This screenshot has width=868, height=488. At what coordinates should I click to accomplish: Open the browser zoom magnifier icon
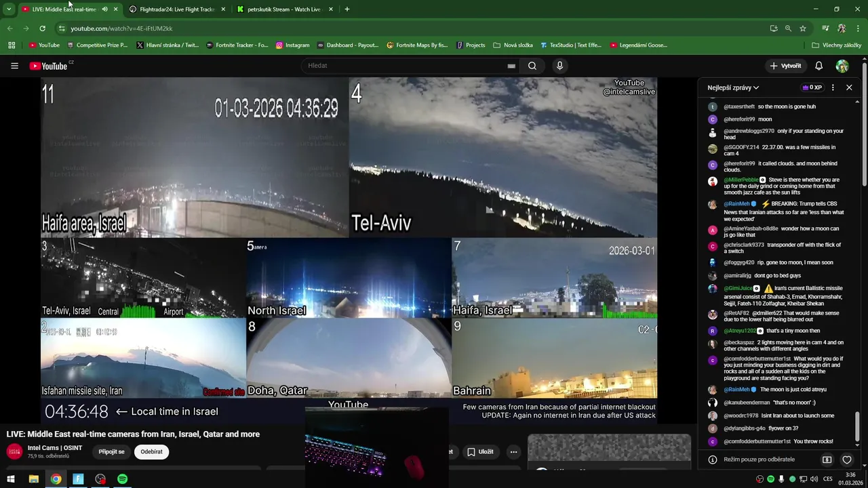[788, 28]
